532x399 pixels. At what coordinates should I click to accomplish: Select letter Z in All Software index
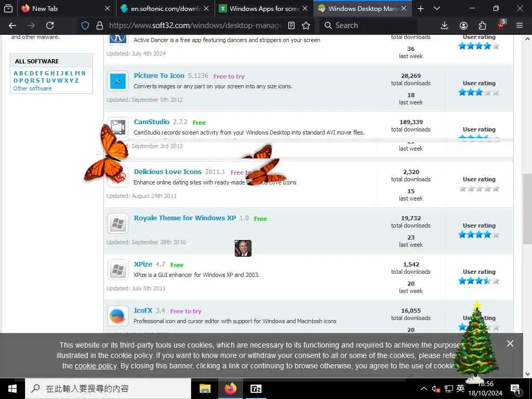point(77,81)
